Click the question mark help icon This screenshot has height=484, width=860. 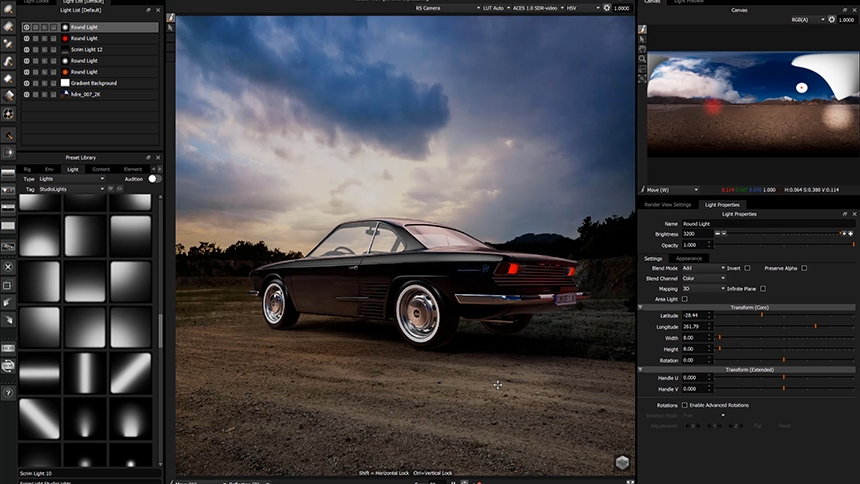(x=8, y=393)
